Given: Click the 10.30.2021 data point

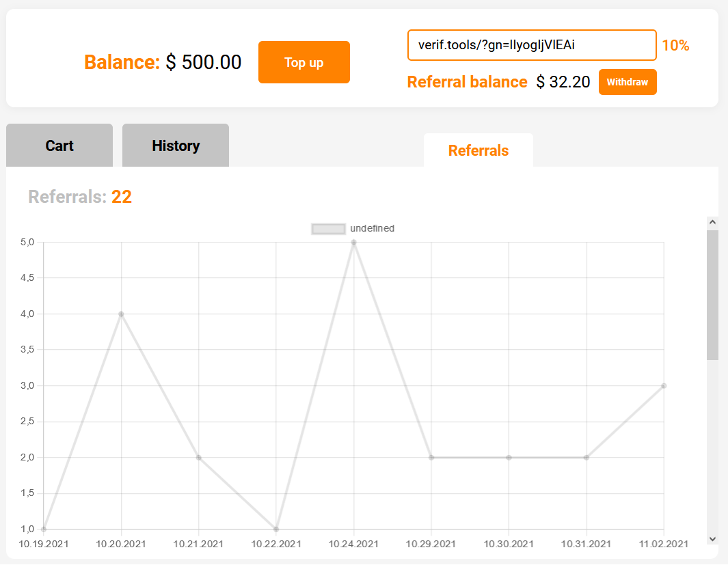Looking at the screenshot, I should point(509,457).
